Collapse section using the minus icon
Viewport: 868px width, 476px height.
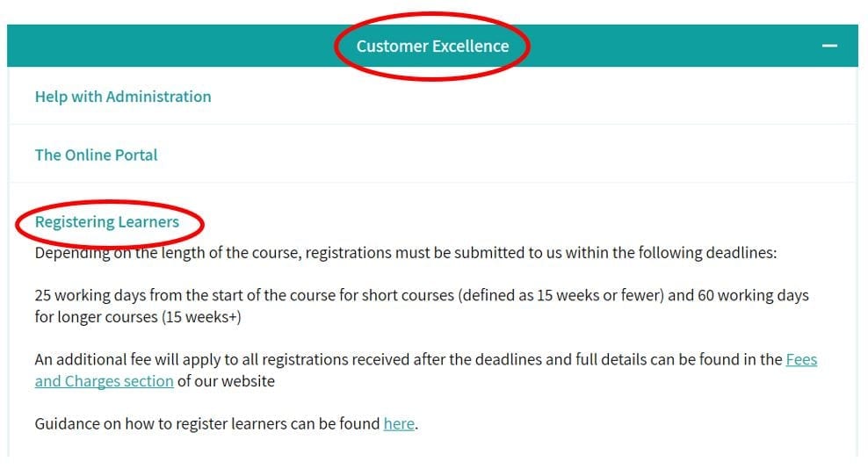pyautogui.click(x=829, y=46)
